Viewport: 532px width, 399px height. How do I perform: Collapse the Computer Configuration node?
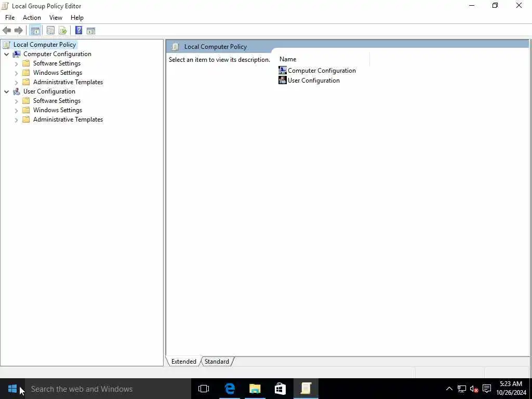click(x=6, y=54)
